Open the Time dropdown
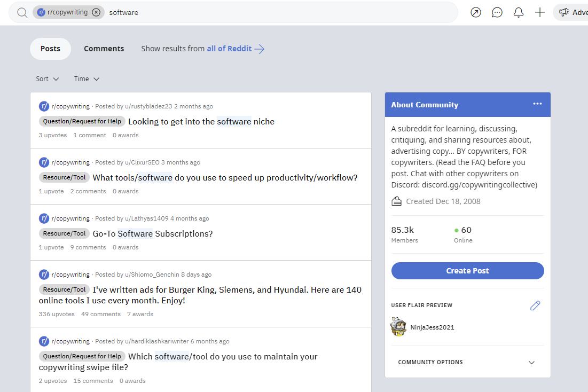This screenshot has height=392, width=588. click(85, 79)
